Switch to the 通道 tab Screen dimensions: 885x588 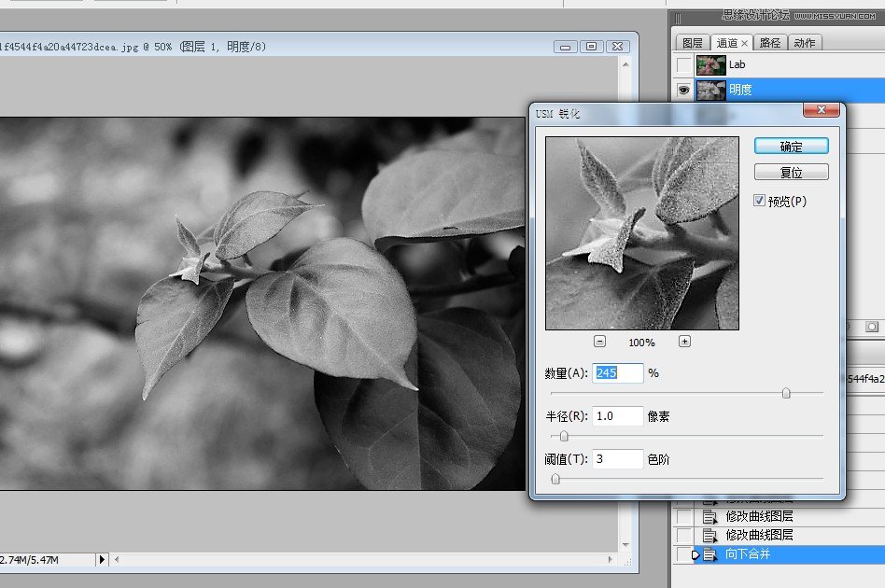click(x=726, y=43)
